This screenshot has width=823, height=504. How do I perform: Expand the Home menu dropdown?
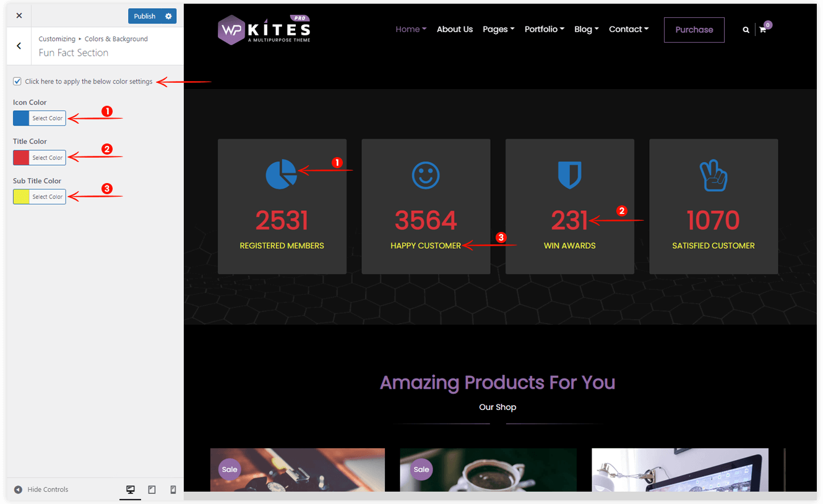point(411,29)
